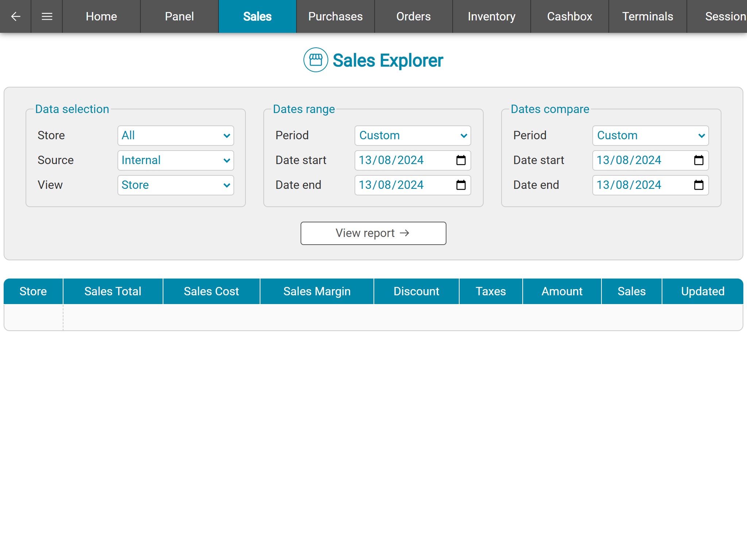This screenshot has height=560, width=747.
Task: Open the Purchases tab
Action: (x=336, y=16)
